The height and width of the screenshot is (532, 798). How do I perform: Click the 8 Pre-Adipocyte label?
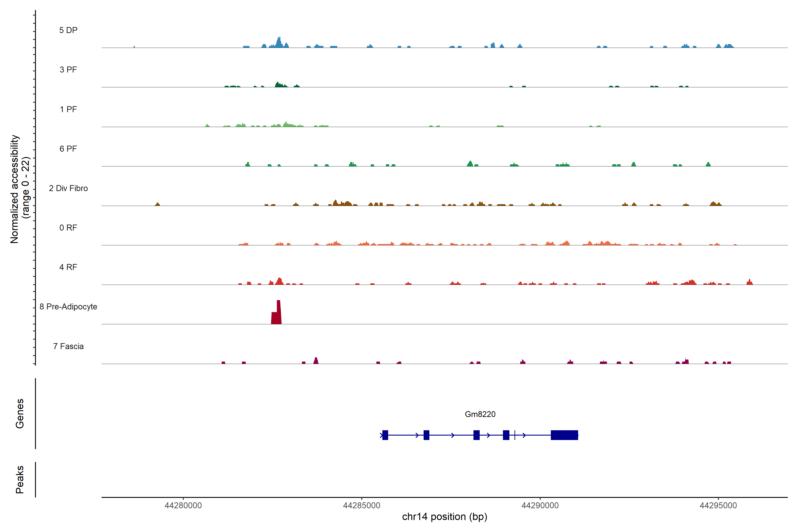click(x=68, y=307)
